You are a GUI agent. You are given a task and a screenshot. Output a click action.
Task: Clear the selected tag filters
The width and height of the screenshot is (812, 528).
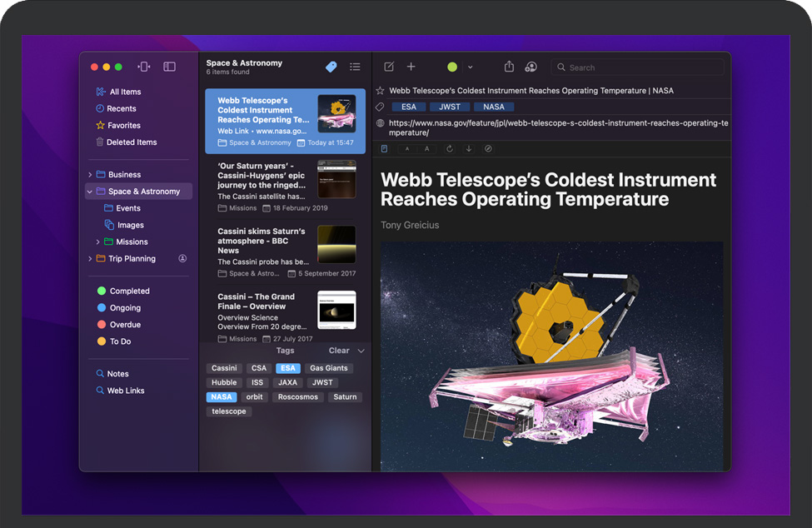pyautogui.click(x=339, y=351)
